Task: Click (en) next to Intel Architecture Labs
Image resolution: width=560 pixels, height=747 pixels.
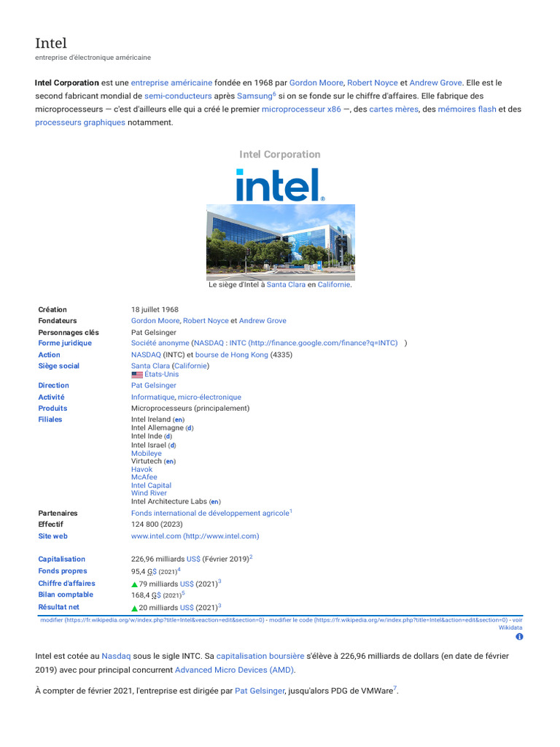Action: pyautogui.click(x=215, y=502)
